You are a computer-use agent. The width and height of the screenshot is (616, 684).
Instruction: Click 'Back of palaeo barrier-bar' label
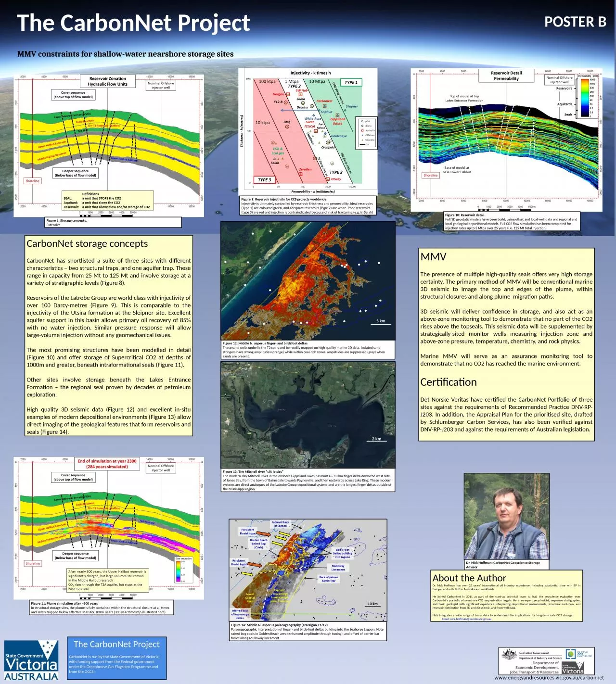click(329, 579)
